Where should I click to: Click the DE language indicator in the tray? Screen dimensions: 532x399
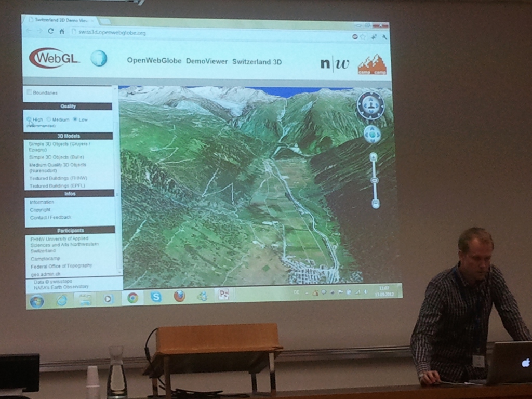pos(297,292)
